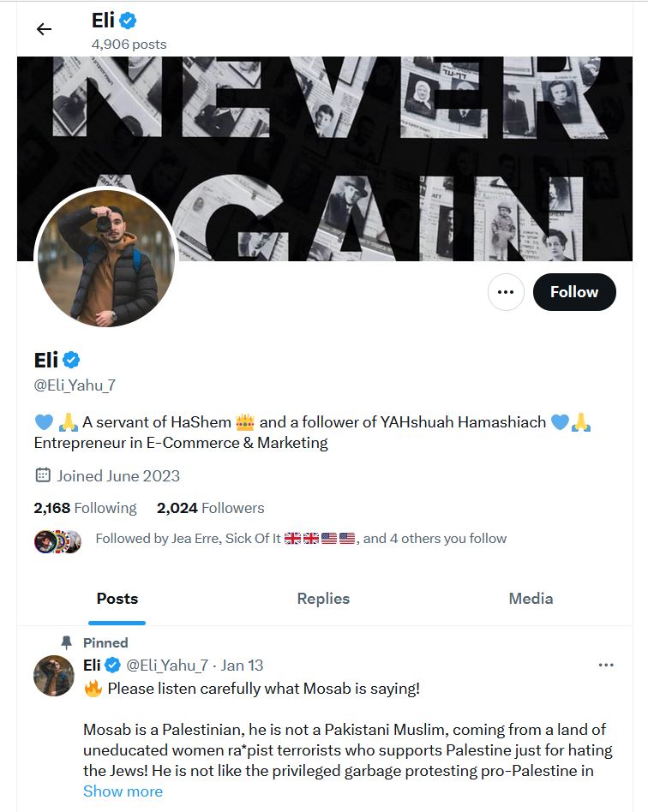The image size is (648, 812).
Task: View the Followed by Jea Erre list
Action: 301,539
